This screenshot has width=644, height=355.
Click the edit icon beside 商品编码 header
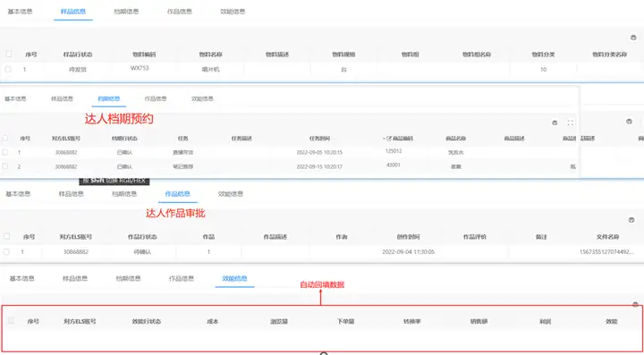coord(389,139)
